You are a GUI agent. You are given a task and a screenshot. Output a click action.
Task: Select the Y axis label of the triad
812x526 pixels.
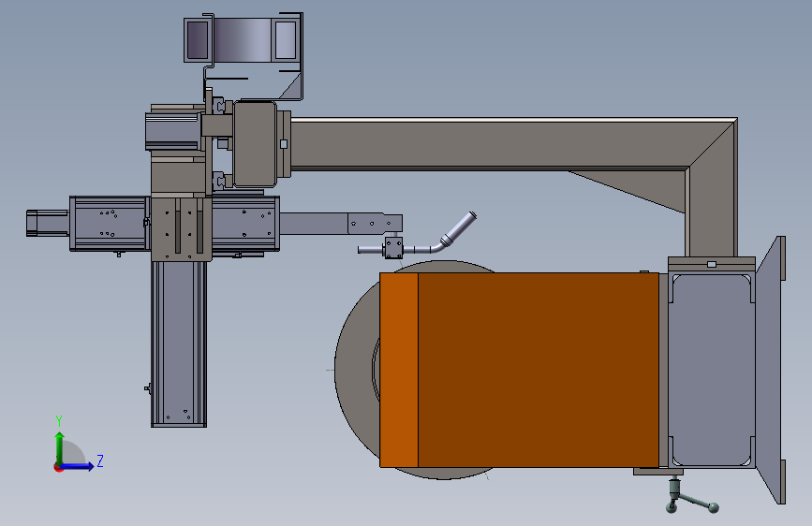click(59, 421)
